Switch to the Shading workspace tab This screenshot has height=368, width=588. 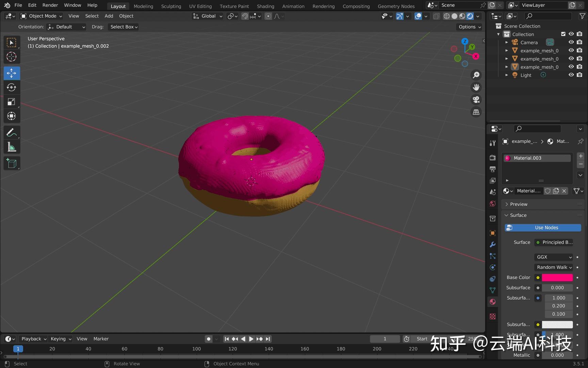tap(265, 6)
